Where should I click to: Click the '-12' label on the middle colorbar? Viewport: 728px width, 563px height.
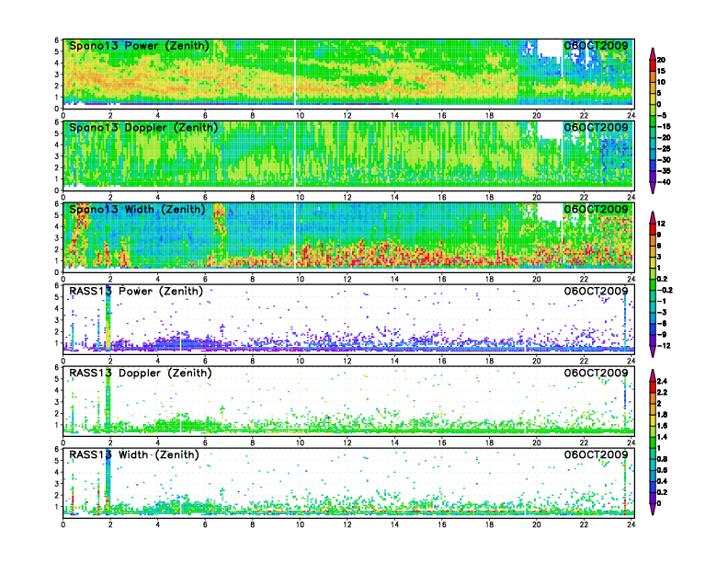point(664,346)
